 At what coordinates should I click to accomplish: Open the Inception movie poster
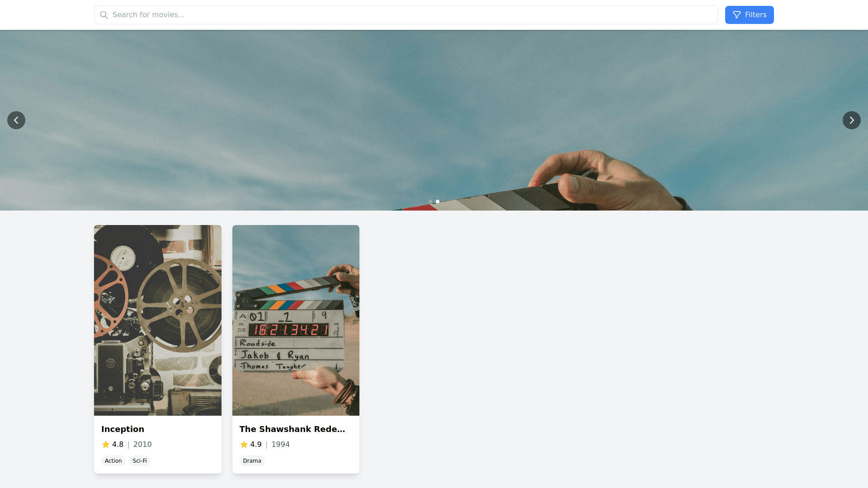158,320
